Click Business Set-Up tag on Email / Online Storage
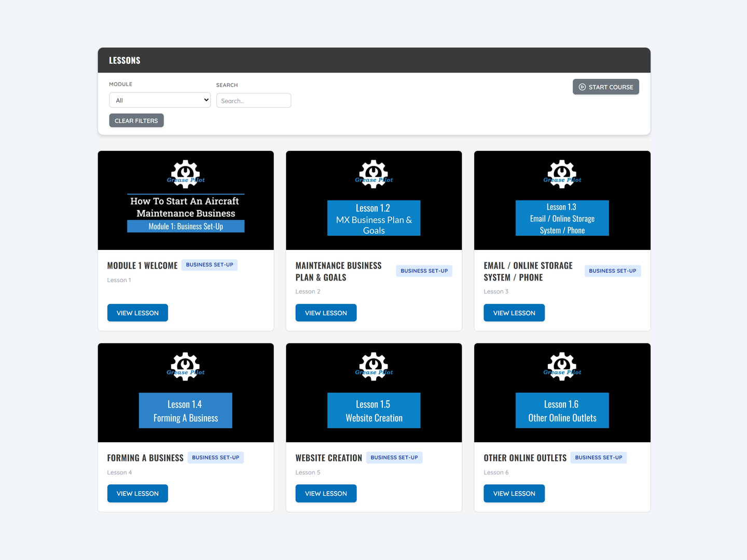This screenshot has height=560, width=747. (613, 271)
